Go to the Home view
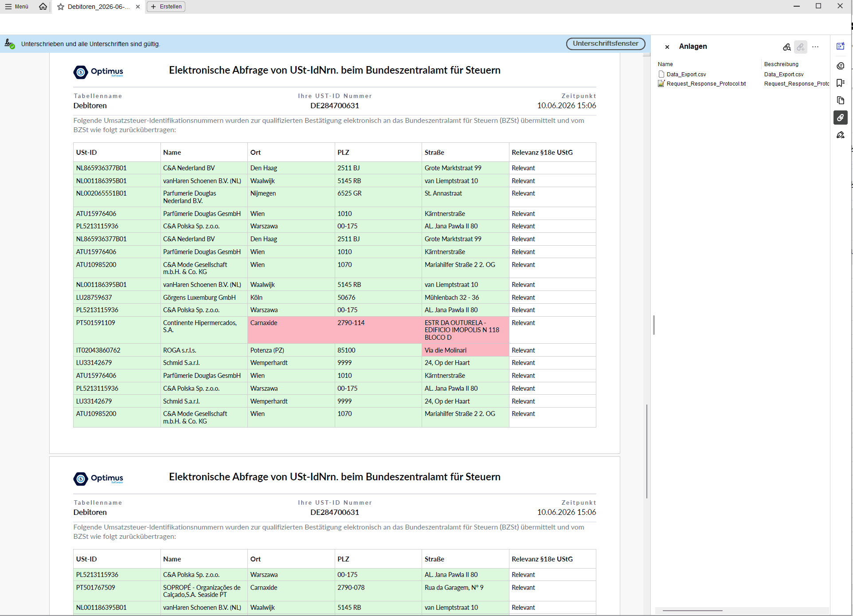 (x=43, y=7)
